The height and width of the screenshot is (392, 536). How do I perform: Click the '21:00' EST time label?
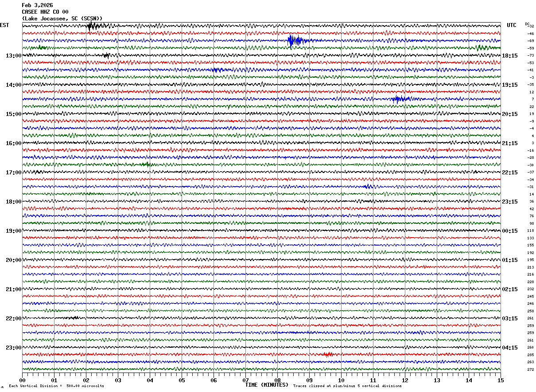click(x=14, y=289)
